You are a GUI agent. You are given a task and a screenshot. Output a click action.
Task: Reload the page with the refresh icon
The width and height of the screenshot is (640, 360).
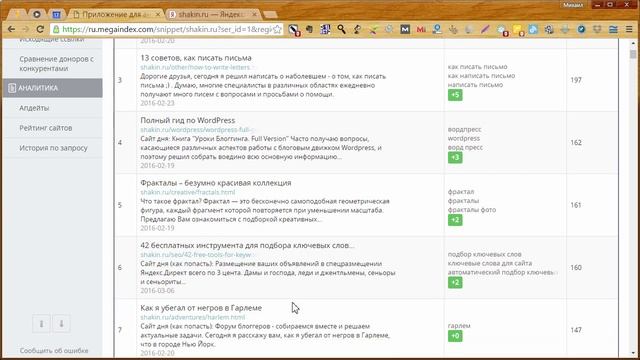pos(40,29)
